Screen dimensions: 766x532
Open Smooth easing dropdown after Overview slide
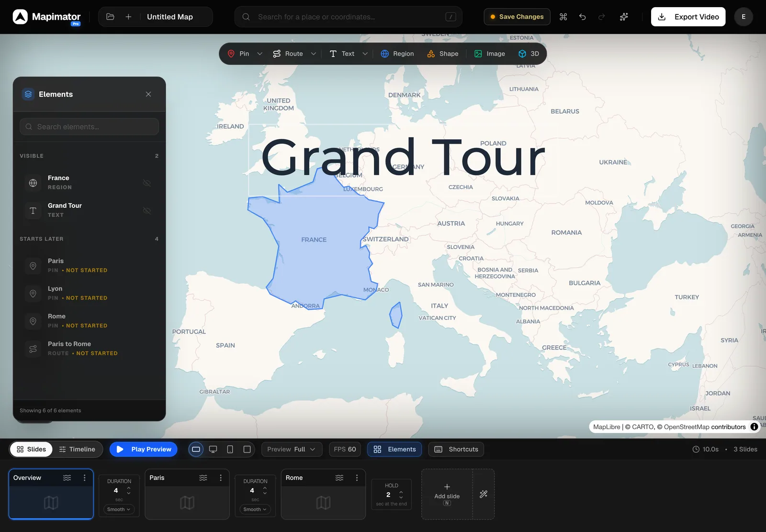(x=119, y=509)
